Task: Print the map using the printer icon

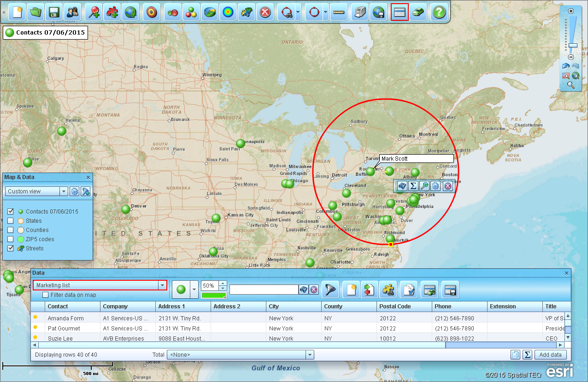Action: [x=360, y=12]
